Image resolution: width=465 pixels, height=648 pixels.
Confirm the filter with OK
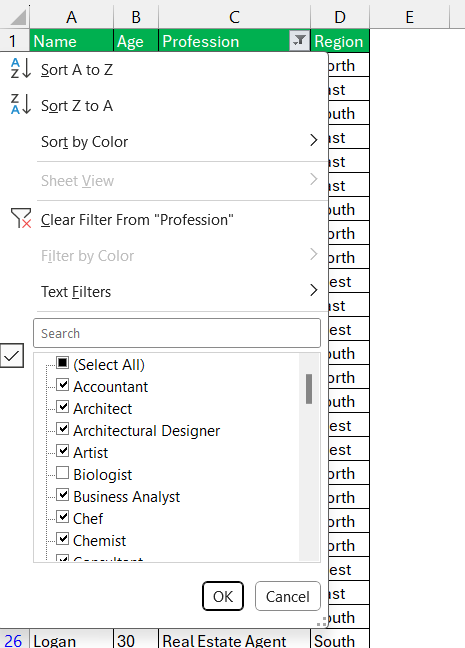tap(223, 596)
